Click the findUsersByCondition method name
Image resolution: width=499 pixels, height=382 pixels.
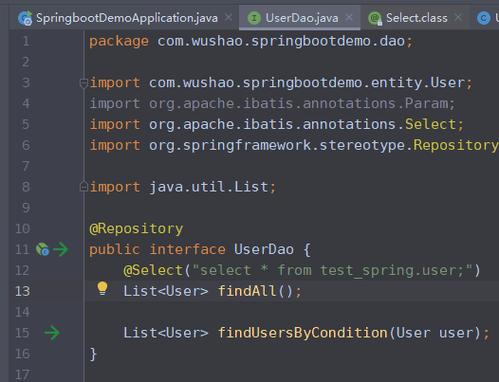(x=303, y=333)
